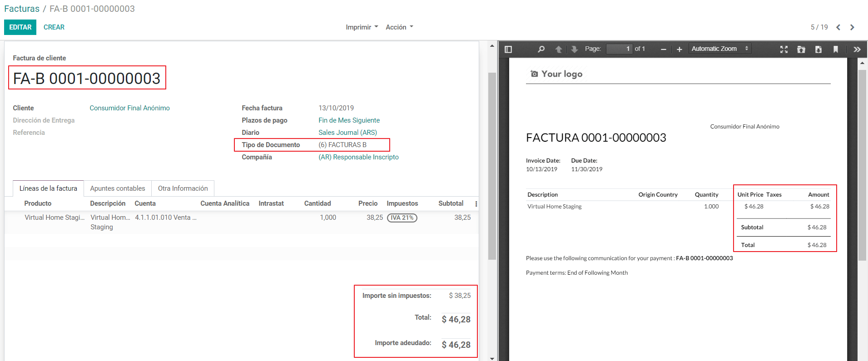Expand the PDF tools chevron menu
Viewport: 868px width, 361px height.
[857, 49]
